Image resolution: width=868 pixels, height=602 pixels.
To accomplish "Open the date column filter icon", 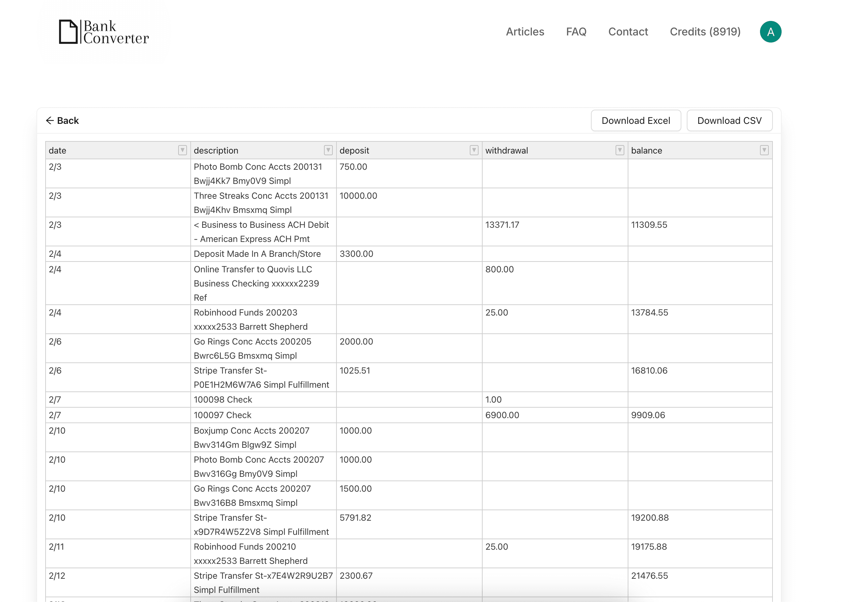I will pos(182,150).
